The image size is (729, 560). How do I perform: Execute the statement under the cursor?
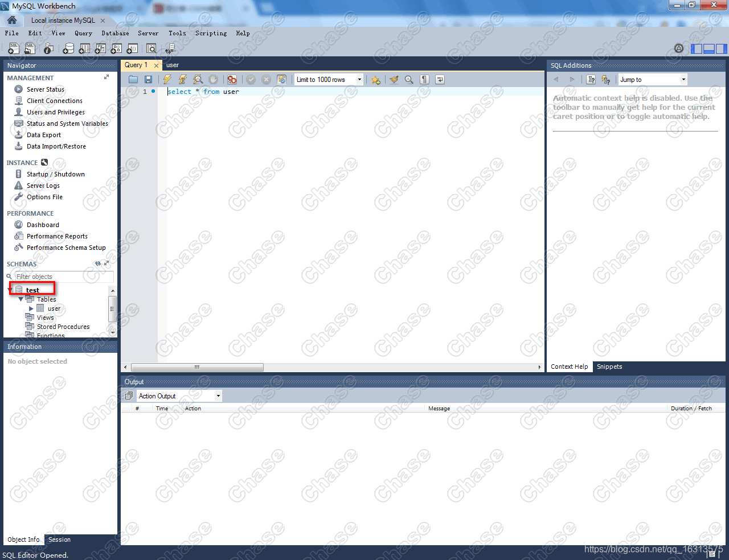point(182,80)
